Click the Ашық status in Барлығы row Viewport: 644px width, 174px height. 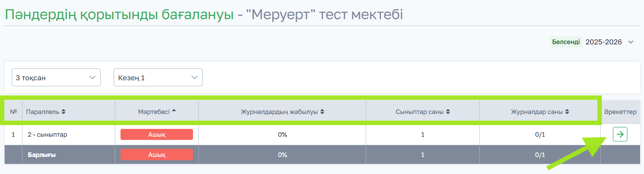point(157,155)
